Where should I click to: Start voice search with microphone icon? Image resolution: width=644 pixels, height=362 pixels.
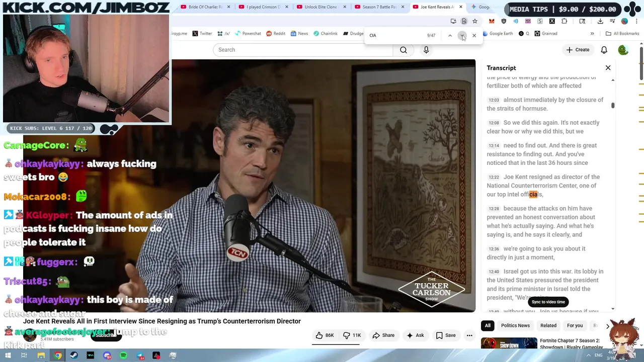[x=426, y=50]
